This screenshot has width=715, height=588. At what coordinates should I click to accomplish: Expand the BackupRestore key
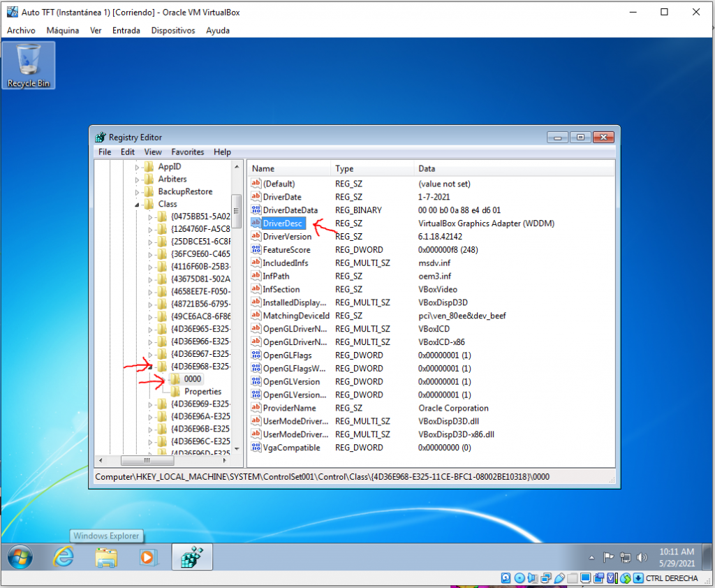click(137, 192)
